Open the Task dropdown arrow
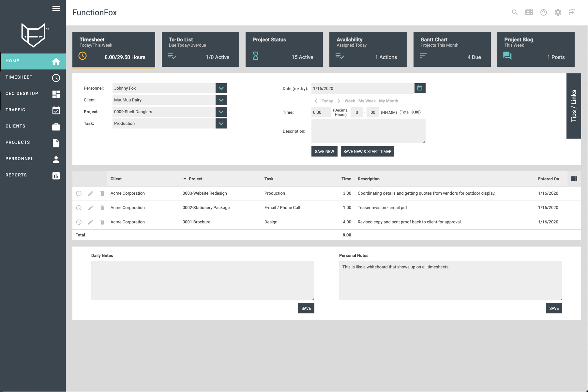The height and width of the screenshot is (392, 588). (221, 123)
